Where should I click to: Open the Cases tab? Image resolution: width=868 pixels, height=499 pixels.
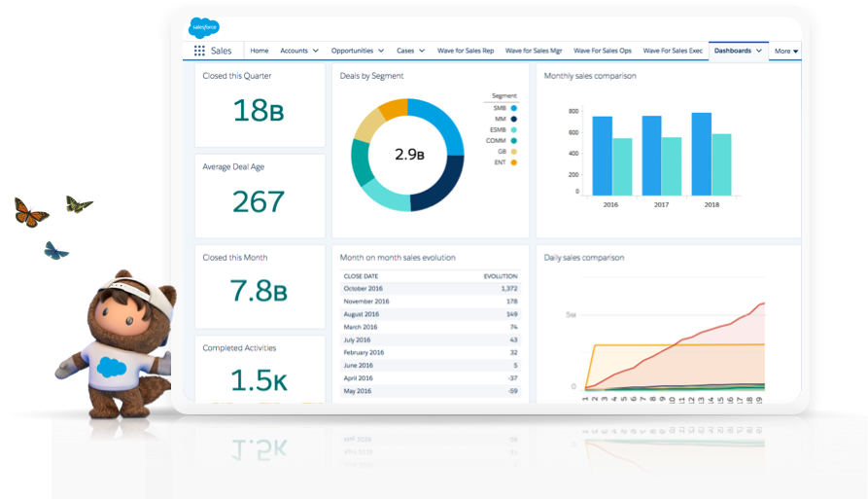[405, 51]
